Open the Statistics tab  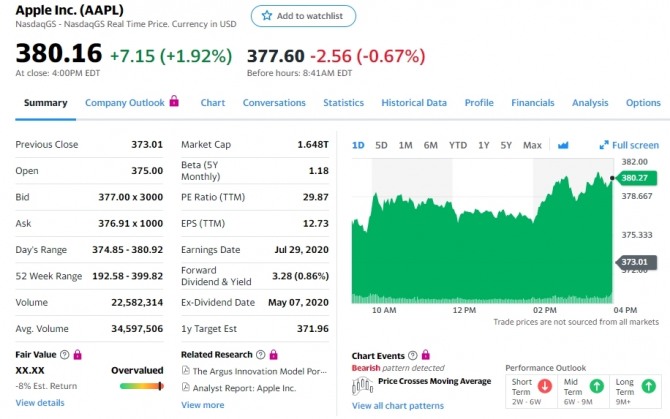click(343, 103)
